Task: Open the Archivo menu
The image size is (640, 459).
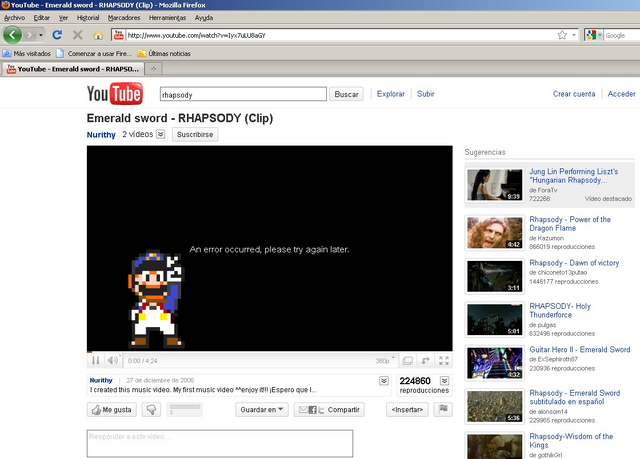Action: click(14, 18)
